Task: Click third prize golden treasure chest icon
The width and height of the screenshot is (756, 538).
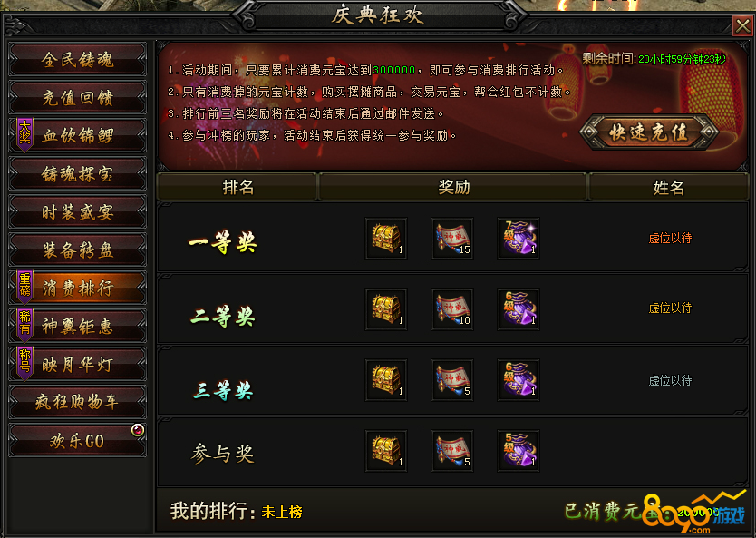Action: point(386,380)
